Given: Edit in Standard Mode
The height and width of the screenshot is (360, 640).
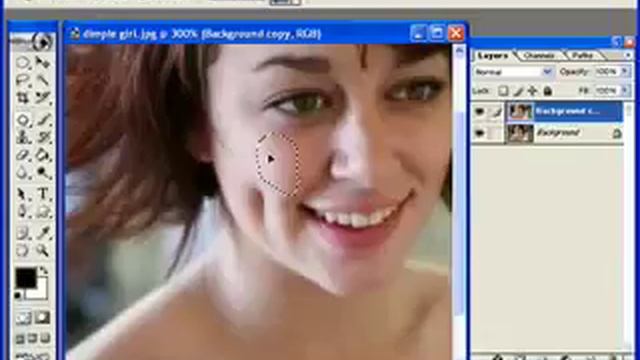Looking at the screenshot, I should 23,318.
